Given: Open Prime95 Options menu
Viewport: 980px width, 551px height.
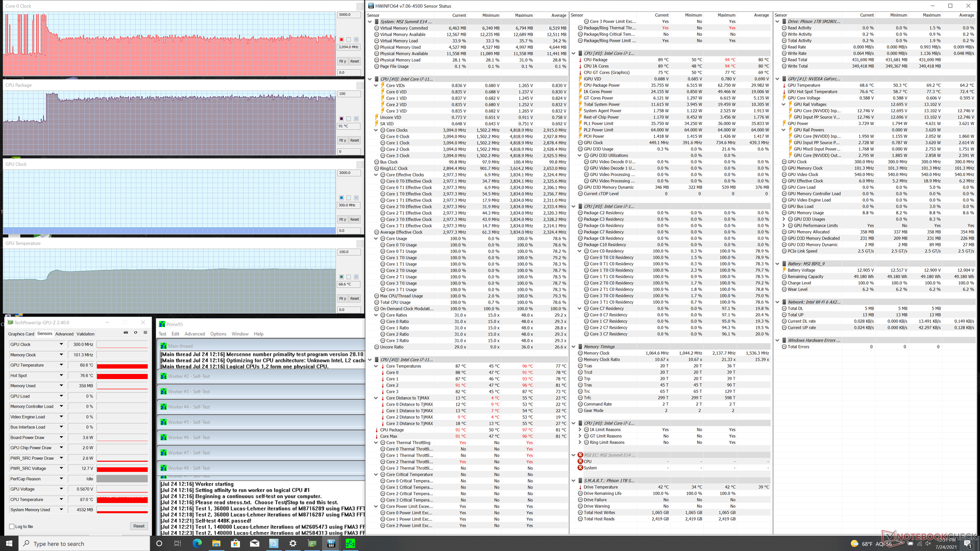Looking at the screenshot, I should (218, 334).
